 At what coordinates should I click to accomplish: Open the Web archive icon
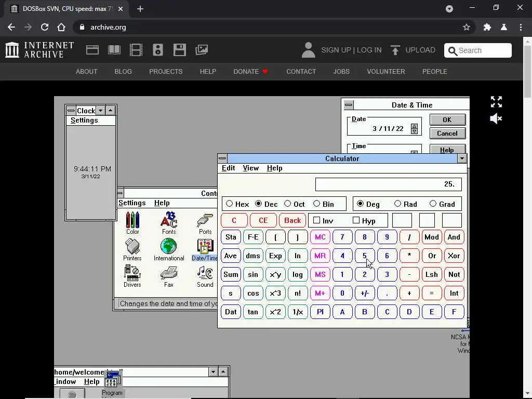point(92,50)
